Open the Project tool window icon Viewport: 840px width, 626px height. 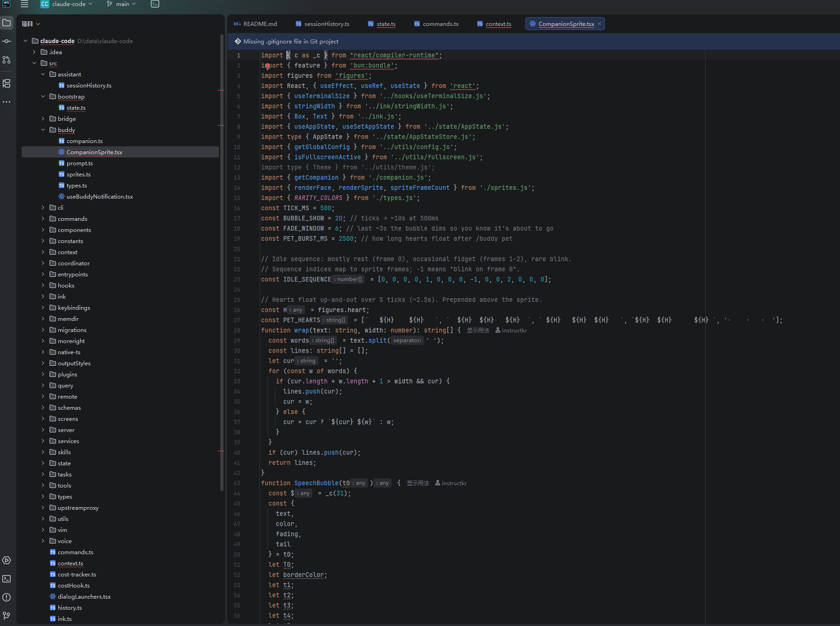[6, 23]
